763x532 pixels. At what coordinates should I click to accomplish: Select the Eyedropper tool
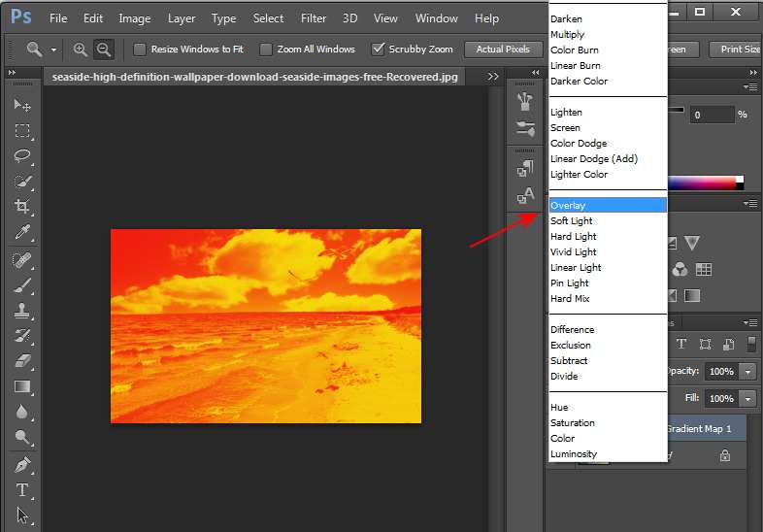(x=22, y=232)
